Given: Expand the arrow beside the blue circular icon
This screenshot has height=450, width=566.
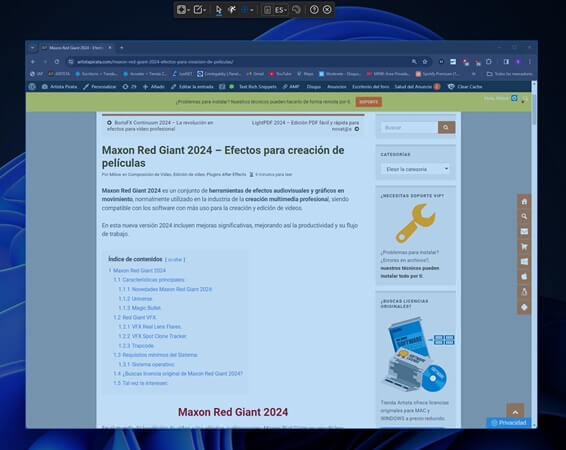Looking at the screenshot, I should coord(252,10).
